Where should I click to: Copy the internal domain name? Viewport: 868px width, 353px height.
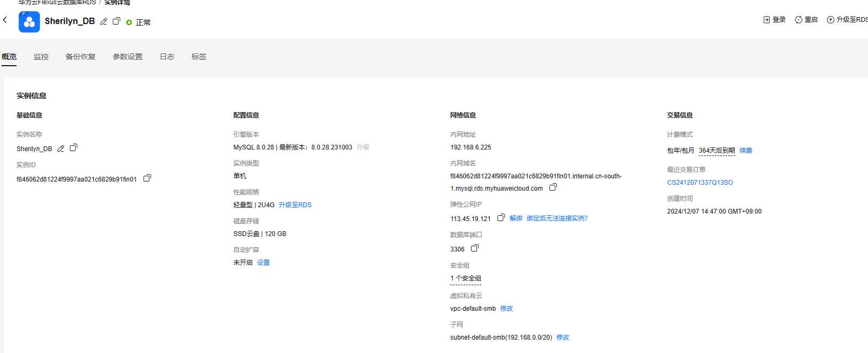coord(553,187)
